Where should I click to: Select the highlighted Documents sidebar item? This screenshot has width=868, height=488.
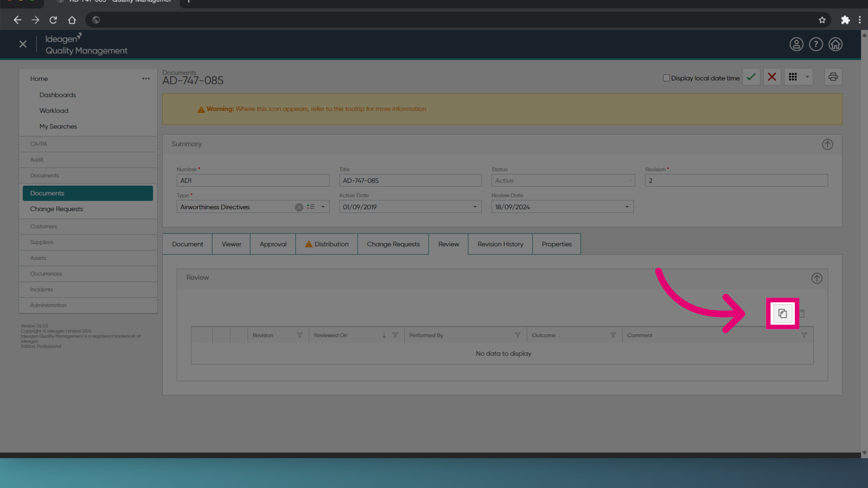88,193
